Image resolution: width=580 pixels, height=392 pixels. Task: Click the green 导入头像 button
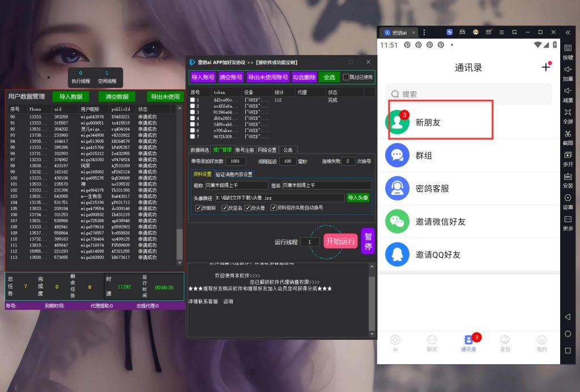click(x=358, y=198)
